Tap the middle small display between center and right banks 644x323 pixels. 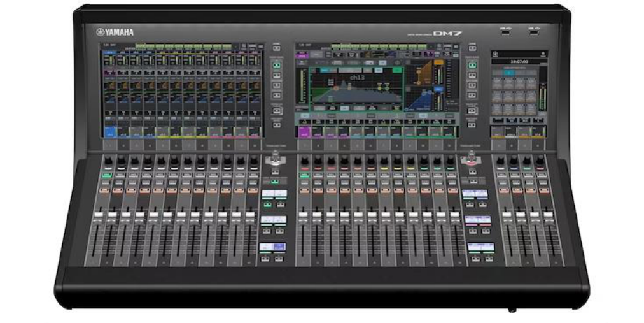(478, 220)
